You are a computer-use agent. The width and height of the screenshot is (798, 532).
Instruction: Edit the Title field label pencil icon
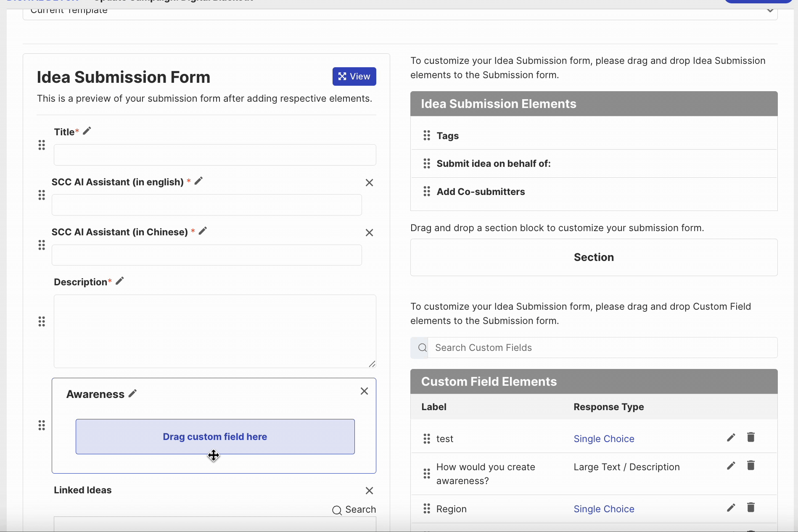[x=87, y=131]
